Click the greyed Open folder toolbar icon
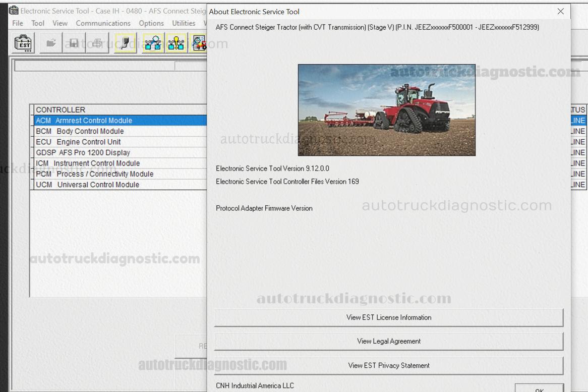 [51, 43]
